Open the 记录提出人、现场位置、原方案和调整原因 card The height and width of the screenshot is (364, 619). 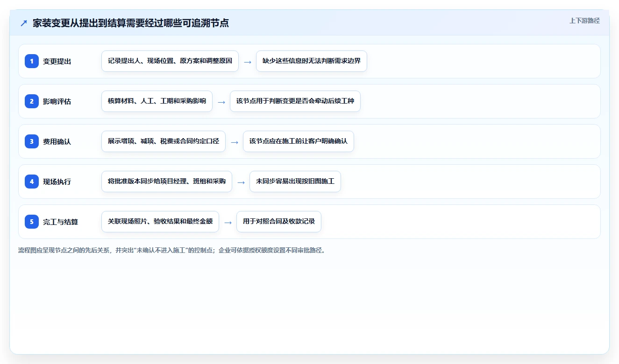(170, 61)
